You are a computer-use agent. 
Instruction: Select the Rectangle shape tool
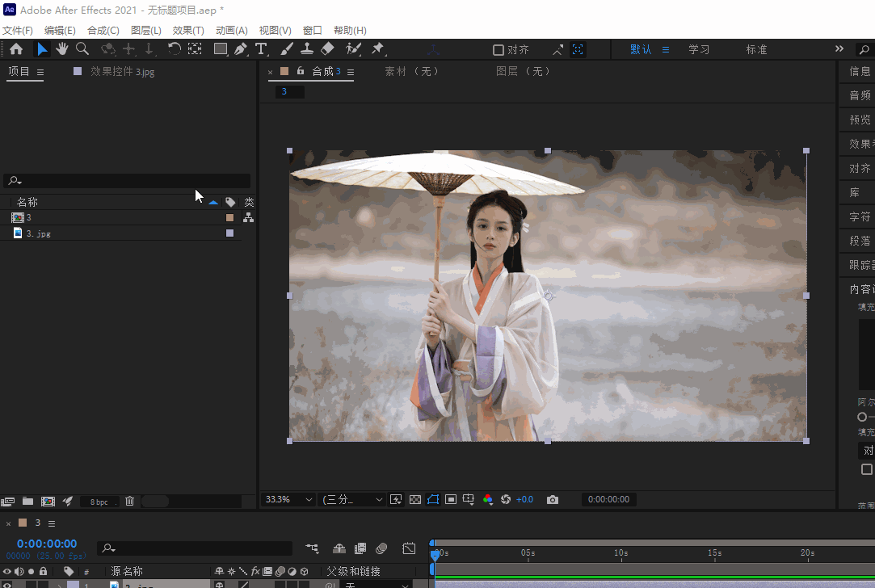pos(220,49)
